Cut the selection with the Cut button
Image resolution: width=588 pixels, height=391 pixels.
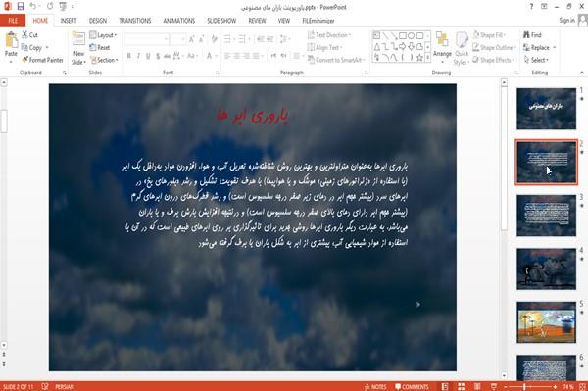tap(30, 35)
